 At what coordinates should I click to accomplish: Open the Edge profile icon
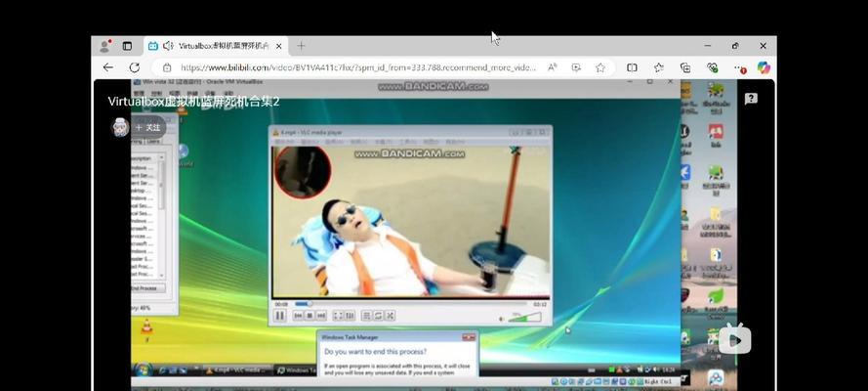(x=104, y=46)
